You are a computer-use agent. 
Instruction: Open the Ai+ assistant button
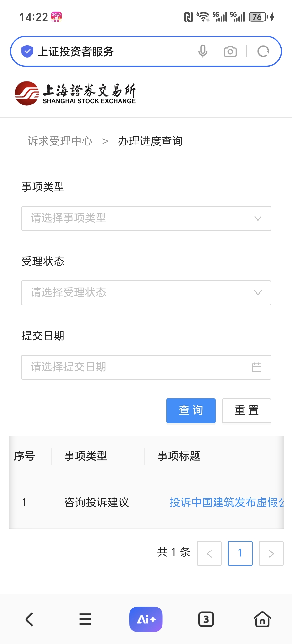click(x=146, y=619)
